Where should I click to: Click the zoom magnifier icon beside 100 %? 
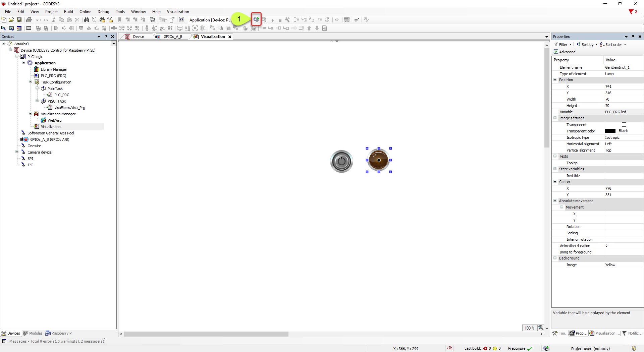pyautogui.click(x=540, y=328)
